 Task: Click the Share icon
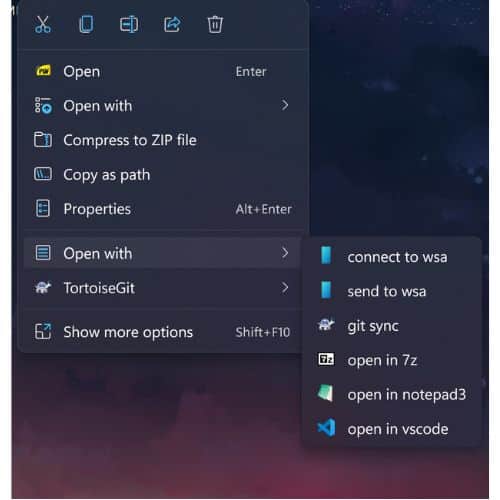(x=172, y=25)
